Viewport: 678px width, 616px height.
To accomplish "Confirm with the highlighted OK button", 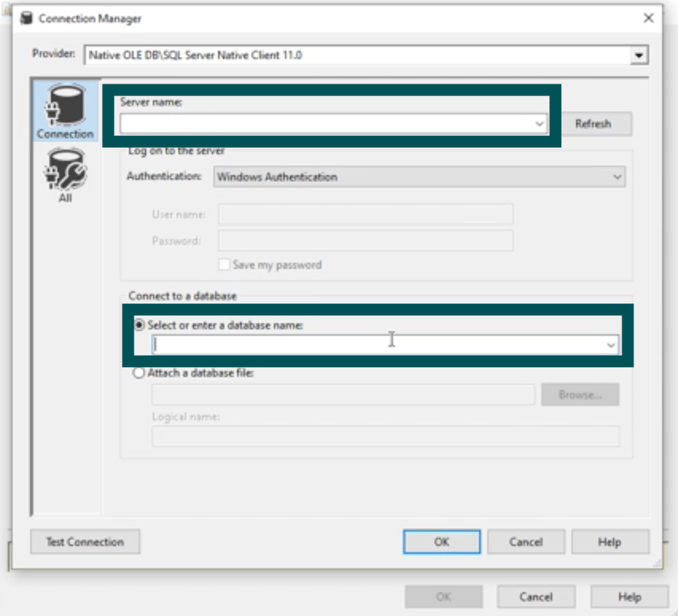I will (442, 542).
